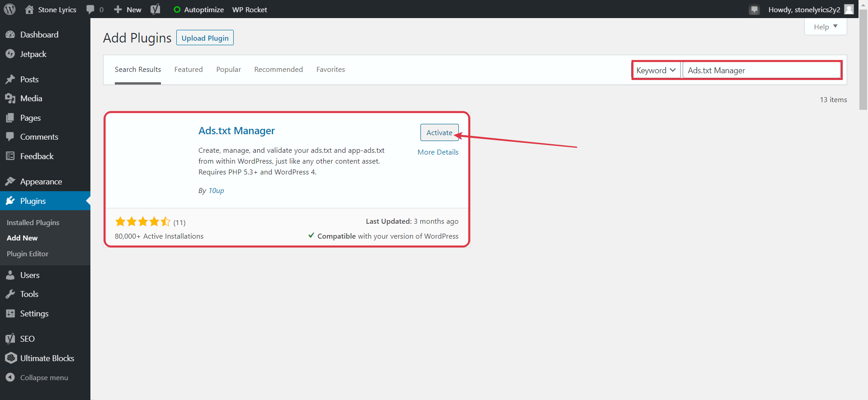Open notifications icon near Howdy

click(x=754, y=9)
